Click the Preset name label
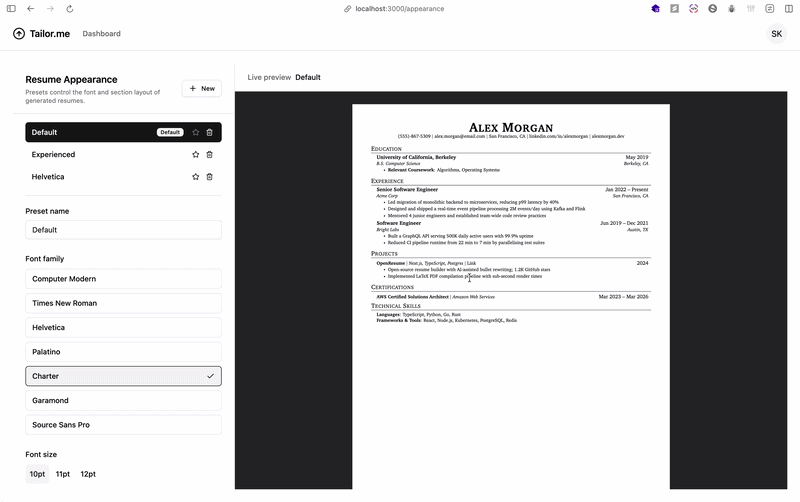The width and height of the screenshot is (800, 502). [x=47, y=211]
